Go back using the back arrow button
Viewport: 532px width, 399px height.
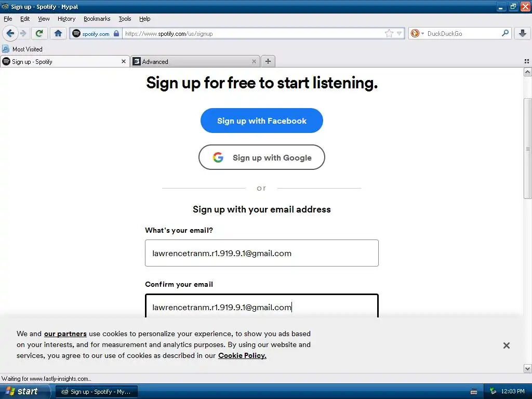[10, 33]
